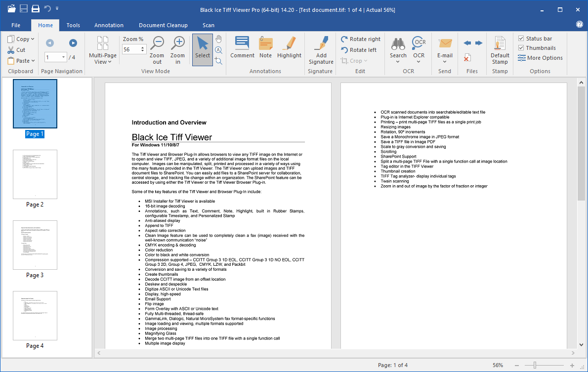Open the Paste dropdown arrow
Image resolution: width=588 pixels, height=372 pixels.
pyautogui.click(x=33, y=61)
